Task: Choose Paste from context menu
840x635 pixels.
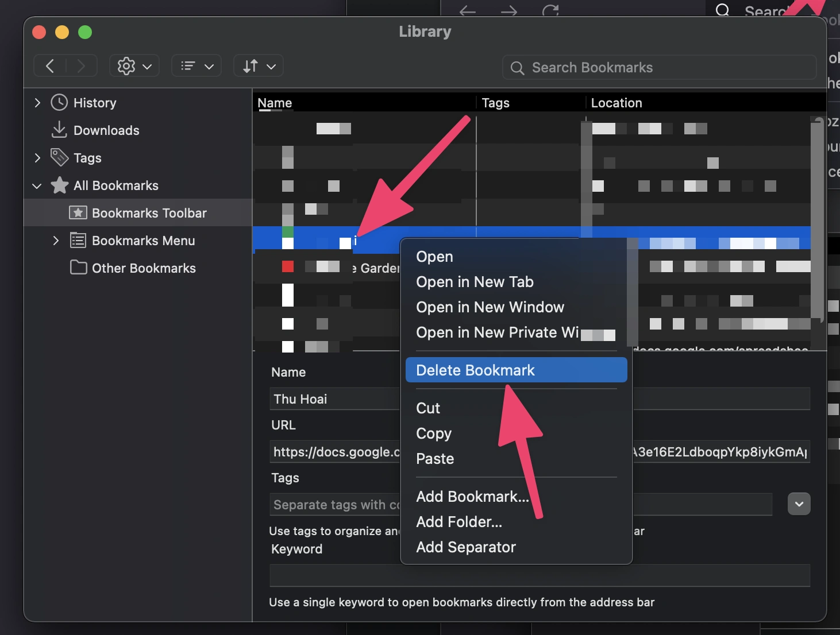Action: point(516,459)
